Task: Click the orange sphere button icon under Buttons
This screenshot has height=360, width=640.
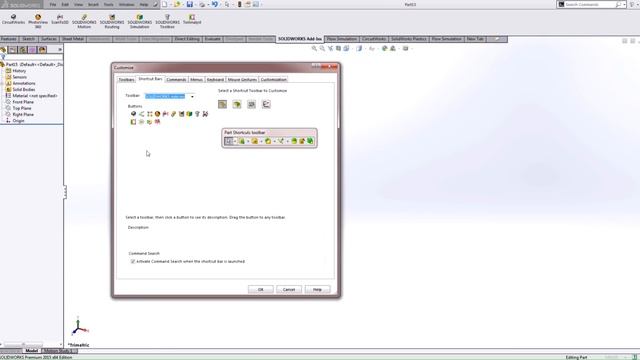Action: (x=158, y=114)
